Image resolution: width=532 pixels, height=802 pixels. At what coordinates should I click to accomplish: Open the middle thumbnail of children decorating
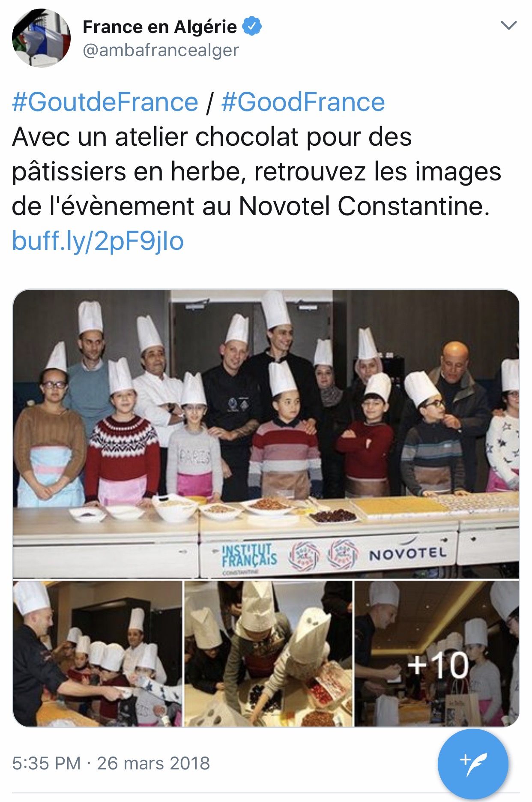click(x=268, y=654)
